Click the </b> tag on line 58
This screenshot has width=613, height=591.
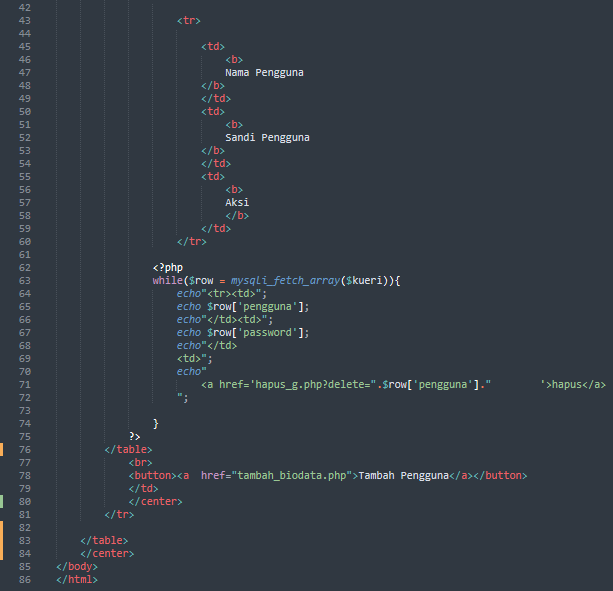click(x=237, y=216)
